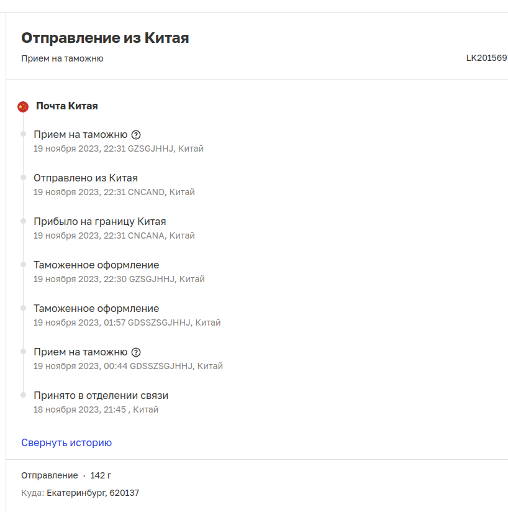Click the Почта Китая heading
Screen dimensions: 508x512
[x=67, y=106]
